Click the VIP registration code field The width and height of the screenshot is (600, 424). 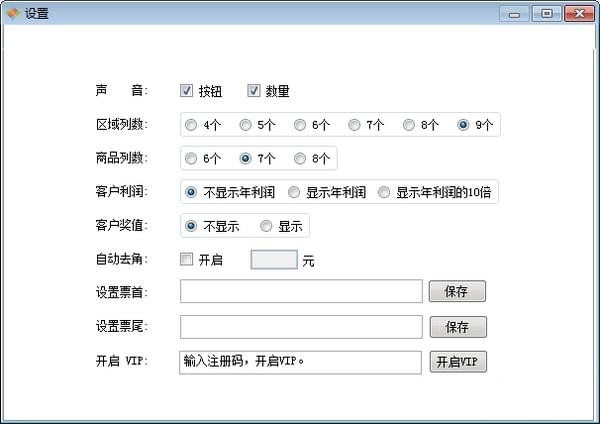click(300, 362)
